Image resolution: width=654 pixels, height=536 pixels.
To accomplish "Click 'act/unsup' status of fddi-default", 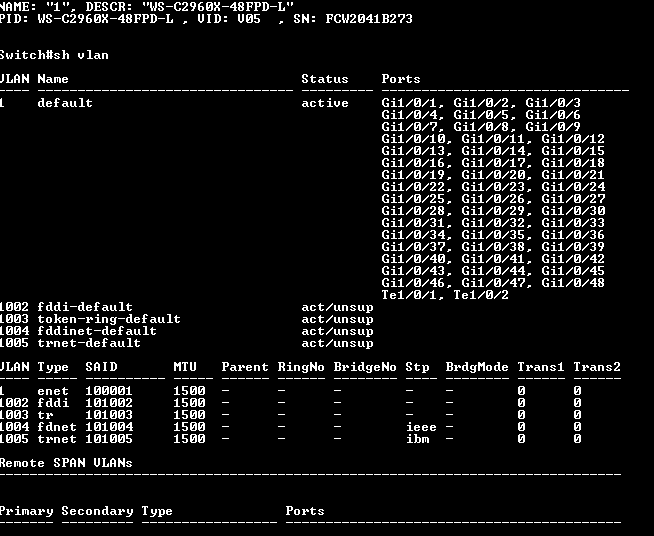I will 337,307.
